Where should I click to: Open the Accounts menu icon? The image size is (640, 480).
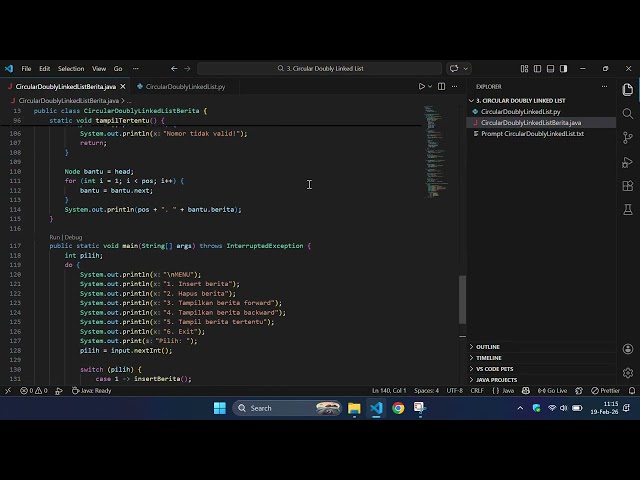pyautogui.click(x=628, y=349)
